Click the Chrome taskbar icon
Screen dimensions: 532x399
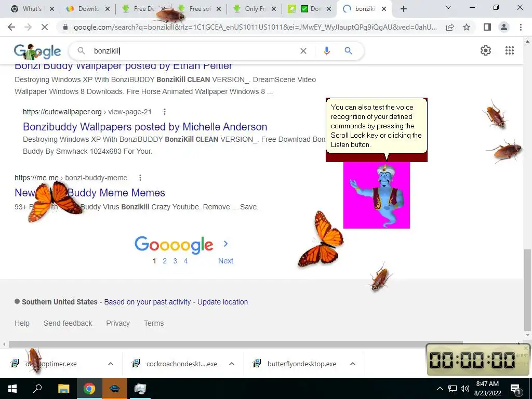[x=89, y=389]
